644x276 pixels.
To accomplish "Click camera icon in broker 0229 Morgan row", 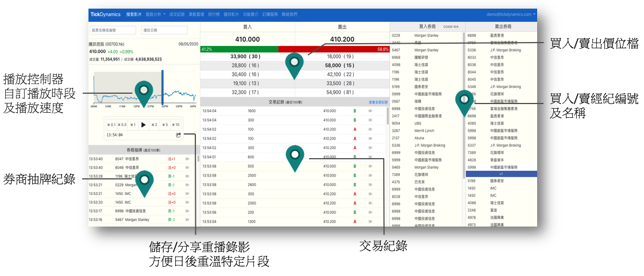I will [188, 185].
